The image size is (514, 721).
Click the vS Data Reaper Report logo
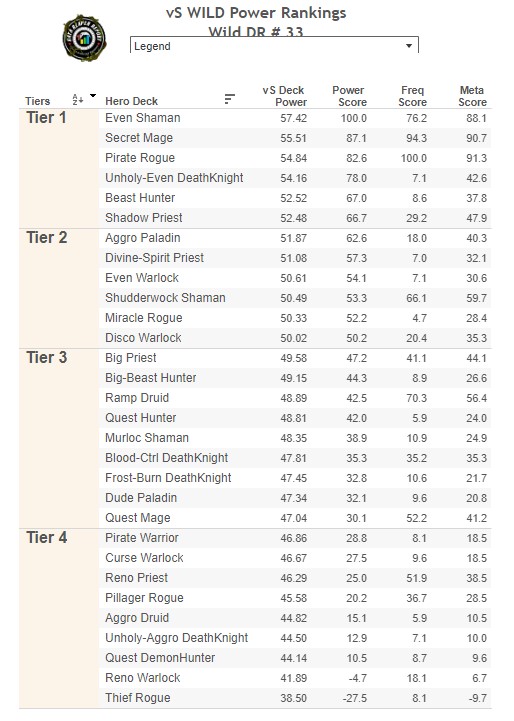tap(85, 38)
